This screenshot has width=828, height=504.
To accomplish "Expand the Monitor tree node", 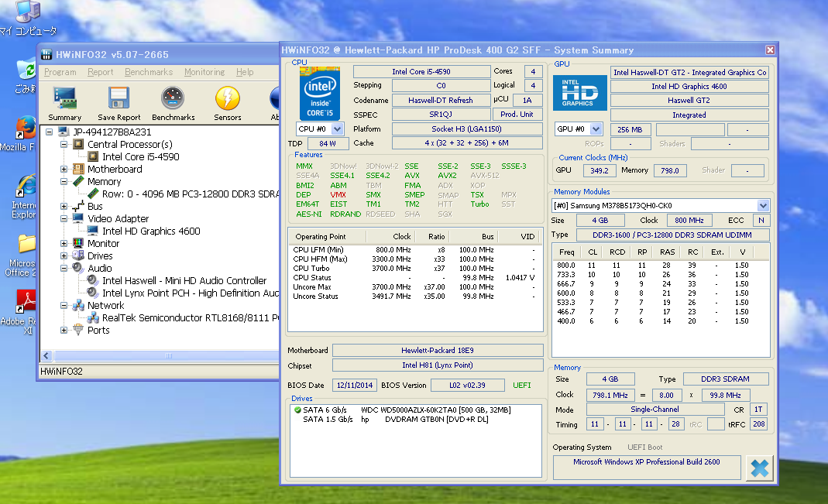I will coord(64,243).
